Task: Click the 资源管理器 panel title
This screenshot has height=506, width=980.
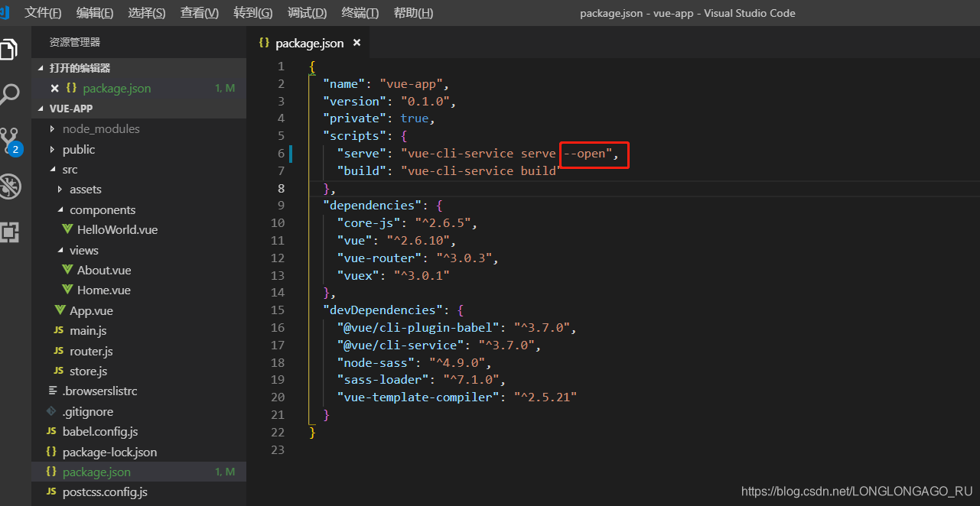Action: coord(75,42)
